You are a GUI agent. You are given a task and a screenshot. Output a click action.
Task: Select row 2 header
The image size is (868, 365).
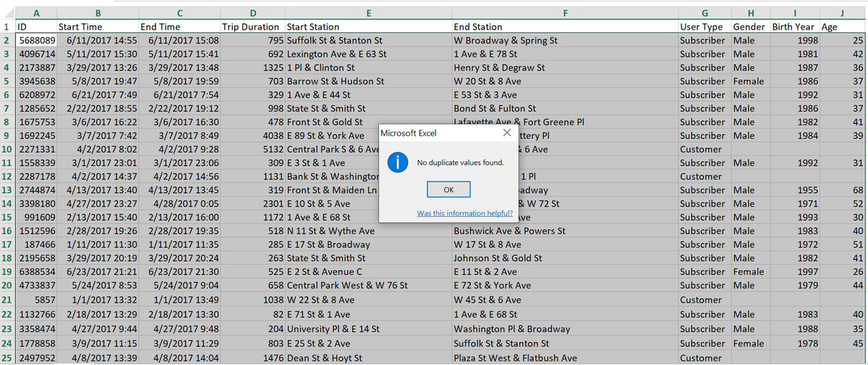(7, 40)
